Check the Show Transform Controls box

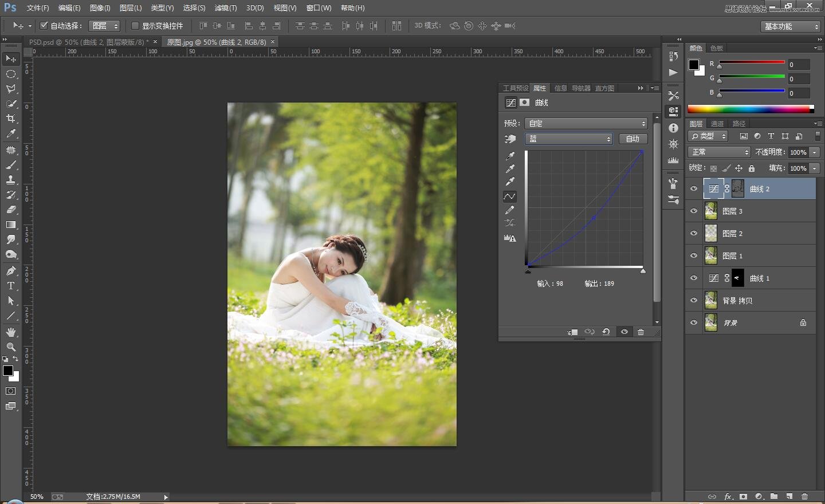(x=135, y=26)
